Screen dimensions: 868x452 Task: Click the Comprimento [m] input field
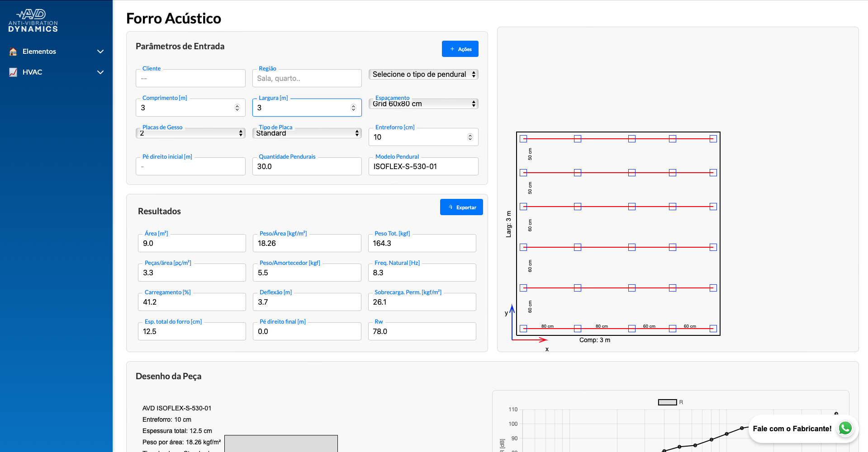[x=190, y=108]
